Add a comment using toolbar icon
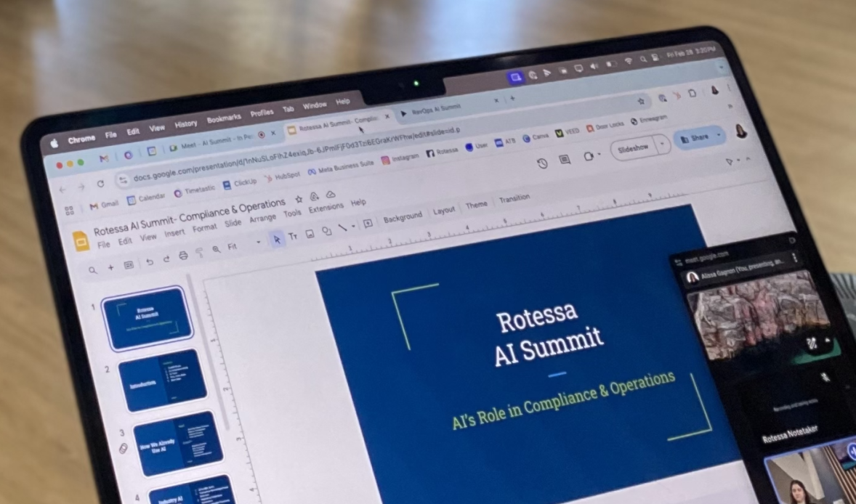 [x=368, y=223]
